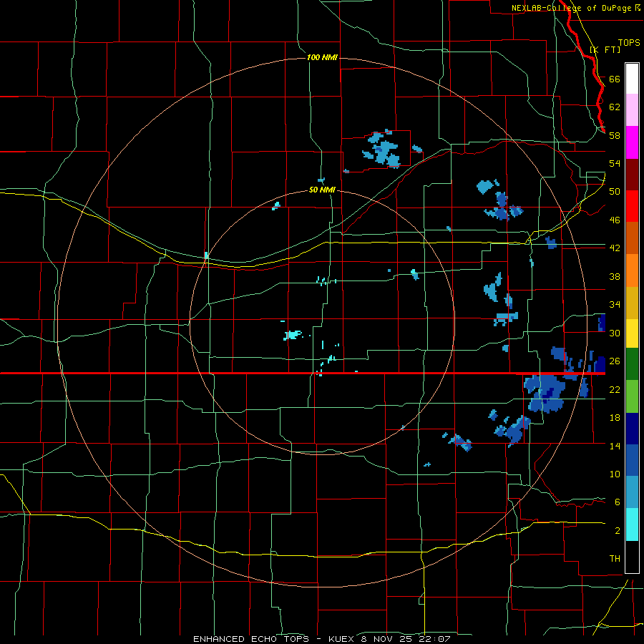Click the "34" legend value
The height and width of the screenshot is (644, 644).
pos(615,305)
